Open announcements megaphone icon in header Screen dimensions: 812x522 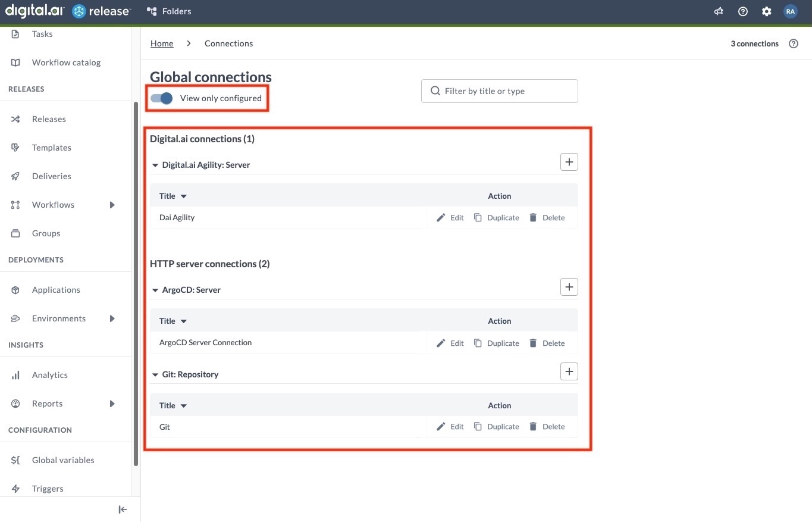click(x=719, y=11)
